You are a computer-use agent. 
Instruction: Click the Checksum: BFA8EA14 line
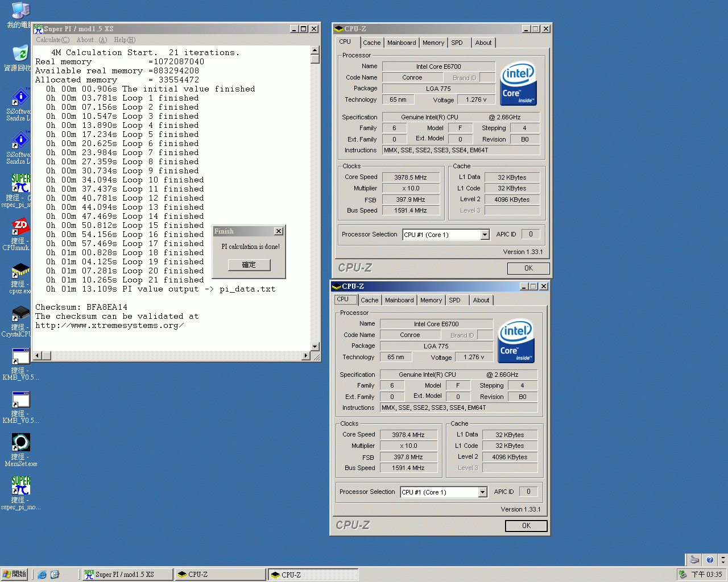pyautogui.click(x=81, y=307)
